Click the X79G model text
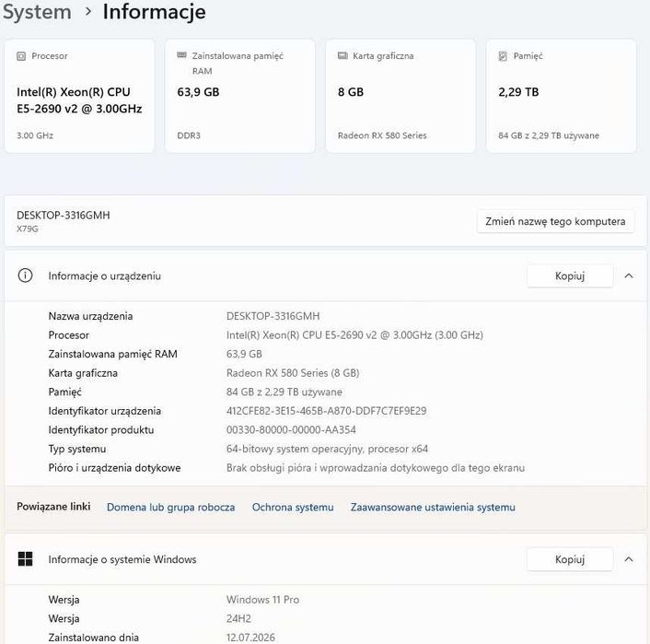 pos(28,228)
